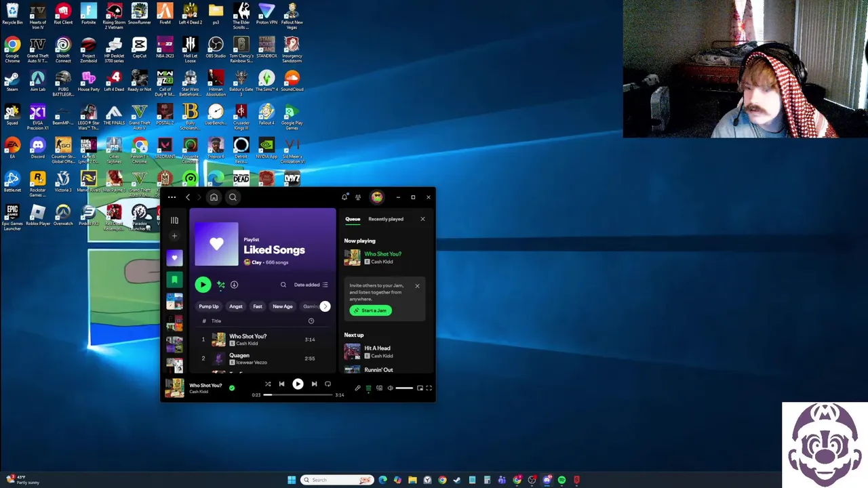Mute with the volume speaker icon
The height and width of the screenshot is (488, 868).
391,388
